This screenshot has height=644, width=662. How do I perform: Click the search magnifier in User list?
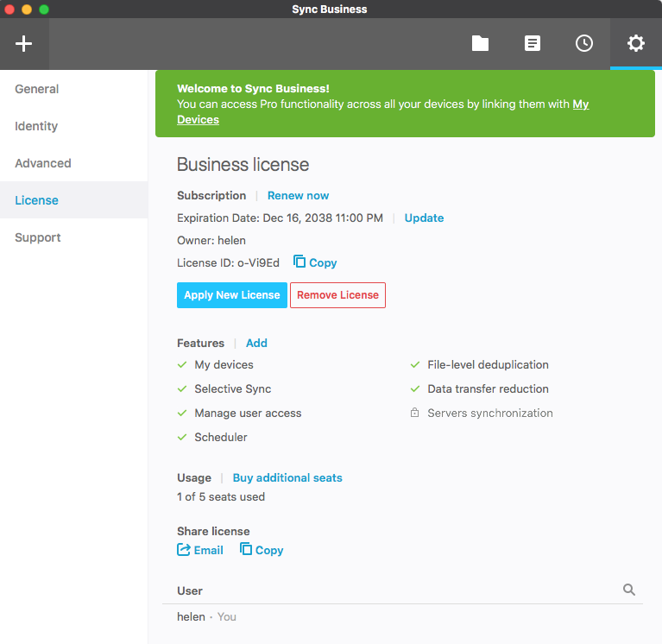pos(628,590)
